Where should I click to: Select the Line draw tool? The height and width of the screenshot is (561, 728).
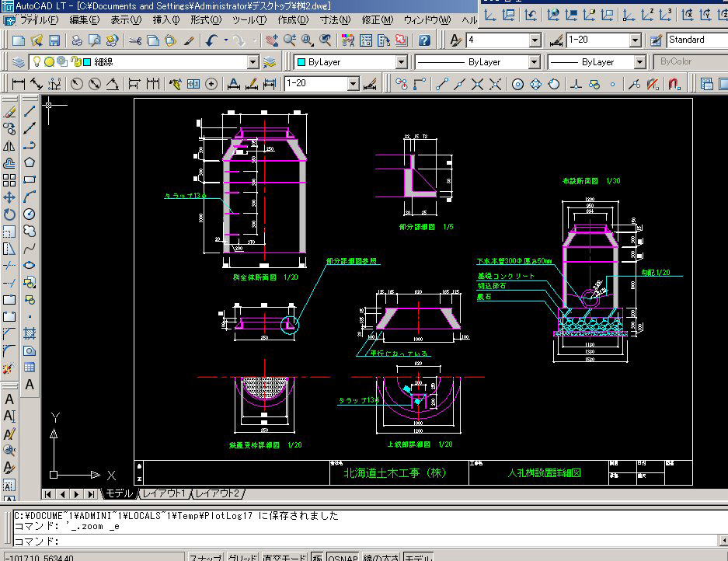30,111
